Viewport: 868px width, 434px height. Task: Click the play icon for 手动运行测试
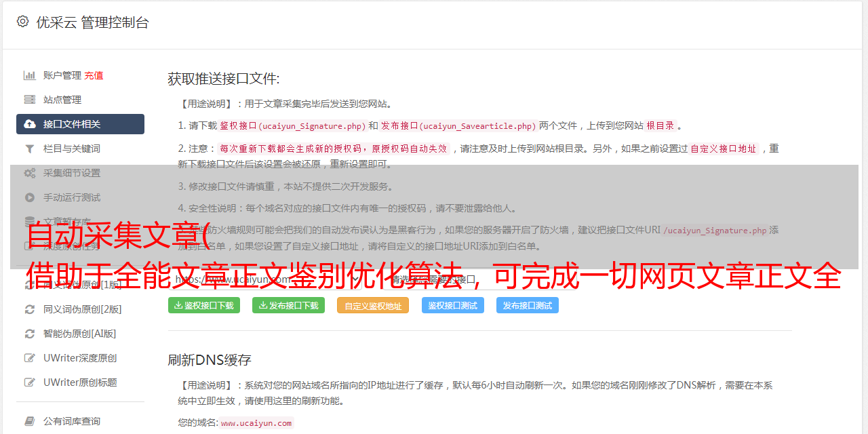[x=30, y=197]
